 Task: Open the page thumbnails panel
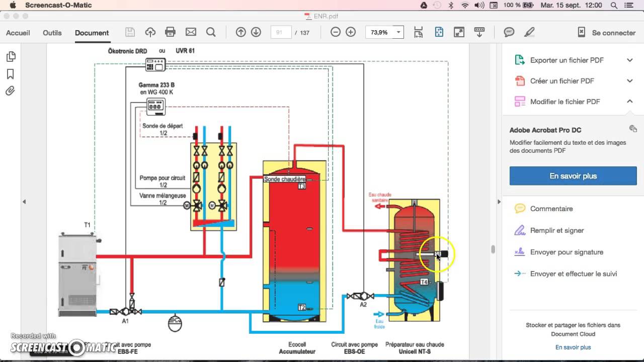click(x=10, y=56)
